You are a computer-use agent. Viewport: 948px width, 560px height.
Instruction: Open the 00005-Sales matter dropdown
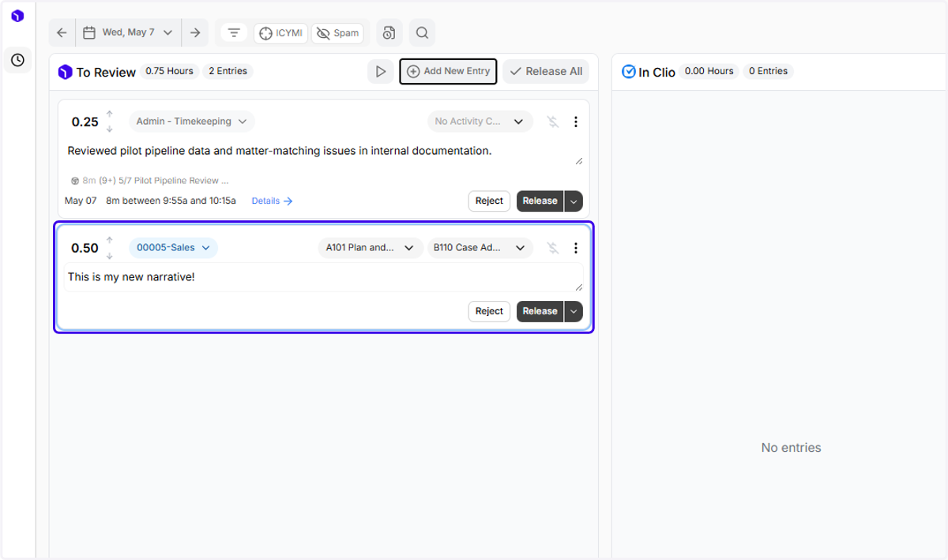click(x=173, y=247)
